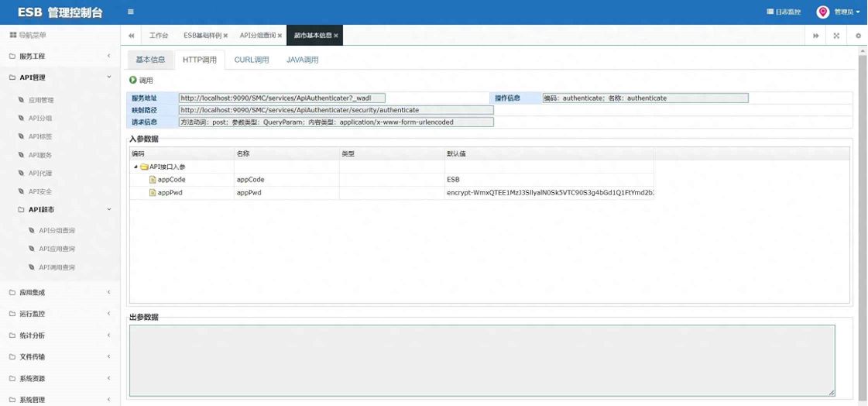Click the 类型 column header
868x406 pixels.
(392, 153)
